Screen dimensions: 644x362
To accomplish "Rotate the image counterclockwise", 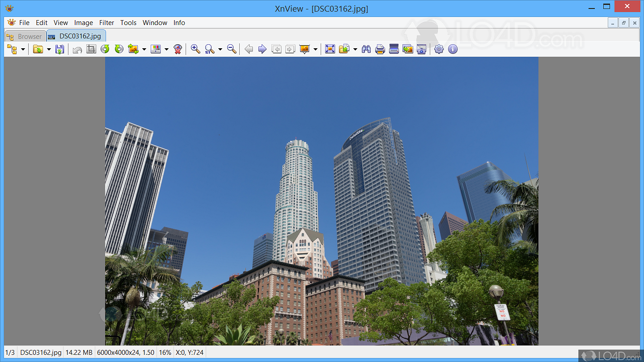I will coord(105,49).
